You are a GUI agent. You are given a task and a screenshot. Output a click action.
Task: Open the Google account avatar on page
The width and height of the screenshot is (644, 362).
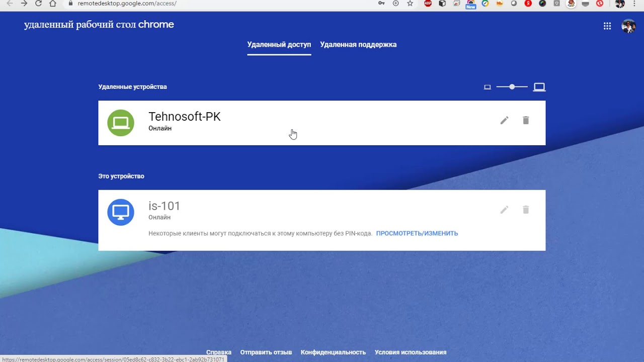628,26
